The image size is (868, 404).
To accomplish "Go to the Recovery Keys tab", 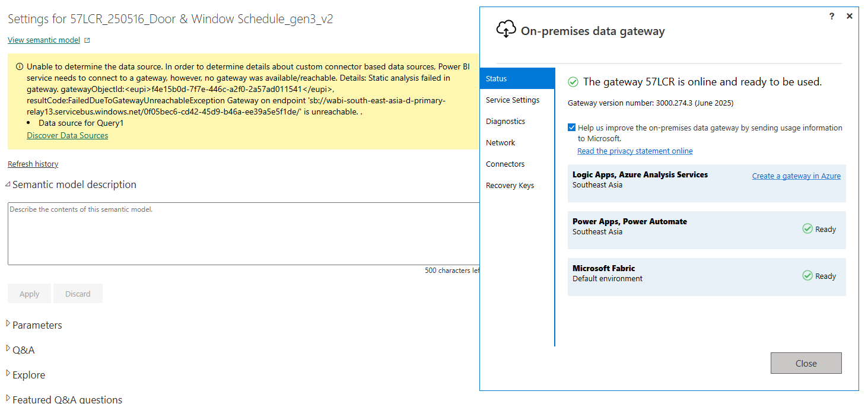I will pos(517,185).
